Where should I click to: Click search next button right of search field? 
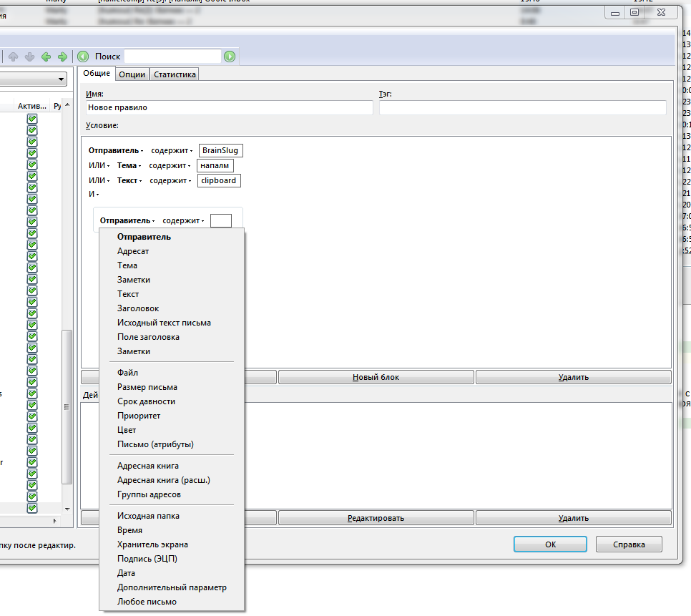click(x=230, y=57)
